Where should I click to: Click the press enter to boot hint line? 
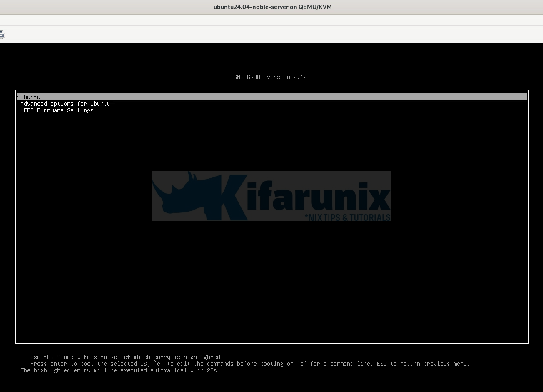(250, 364)
